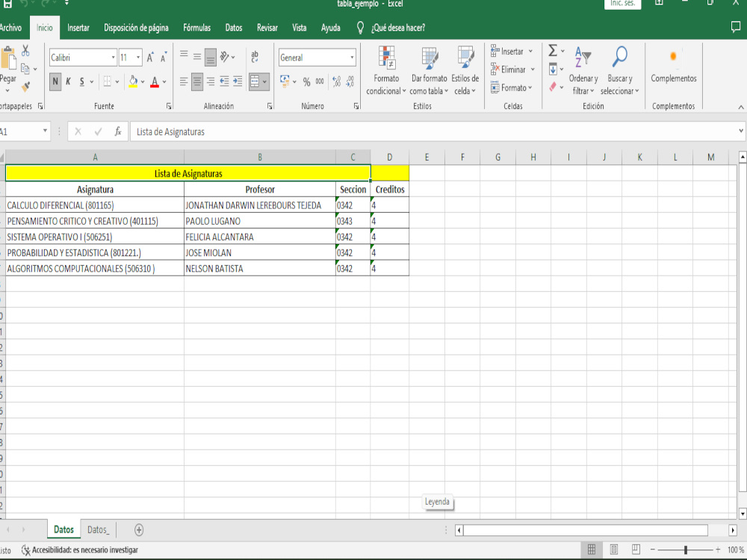Image resolution: width=747 pixels, height=560 pixels.
Task: Click the Format Painter brush icon
Action: (25, 86)
